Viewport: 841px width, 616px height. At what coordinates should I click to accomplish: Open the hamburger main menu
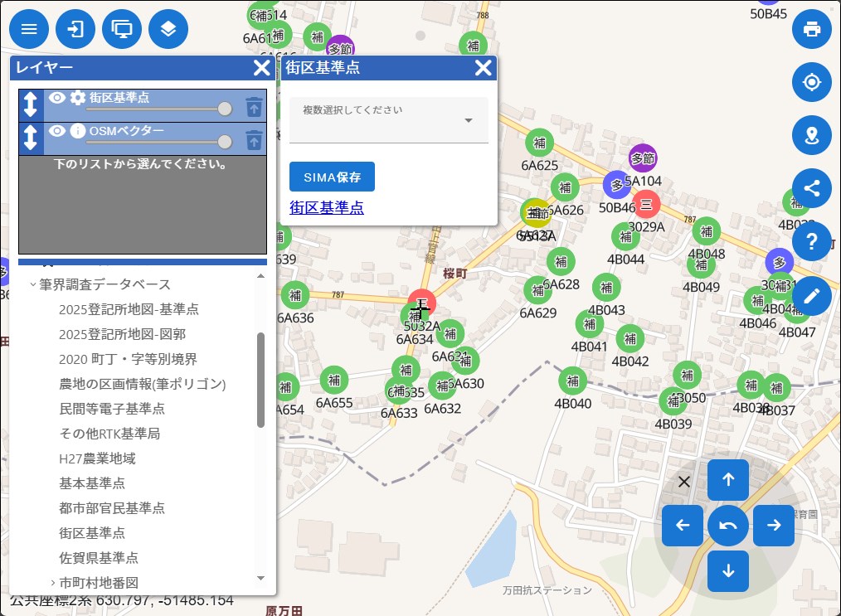(x=29, y=30)
